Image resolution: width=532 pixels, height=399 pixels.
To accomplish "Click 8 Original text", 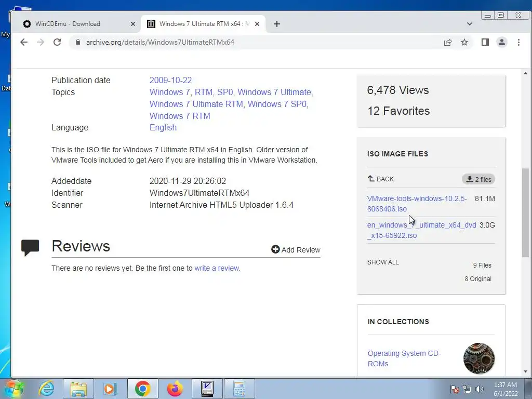I will pyautogui.click(x=478, y=278).
